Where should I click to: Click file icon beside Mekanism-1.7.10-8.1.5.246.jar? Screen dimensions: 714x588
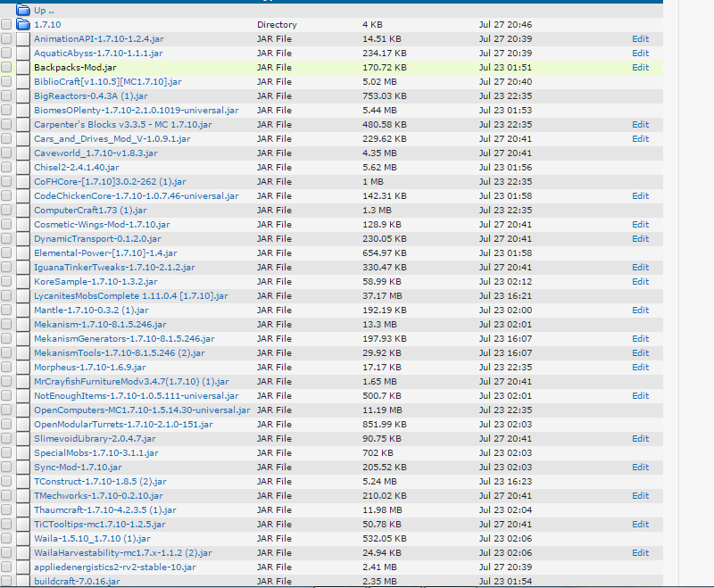[x=23, y=325]
